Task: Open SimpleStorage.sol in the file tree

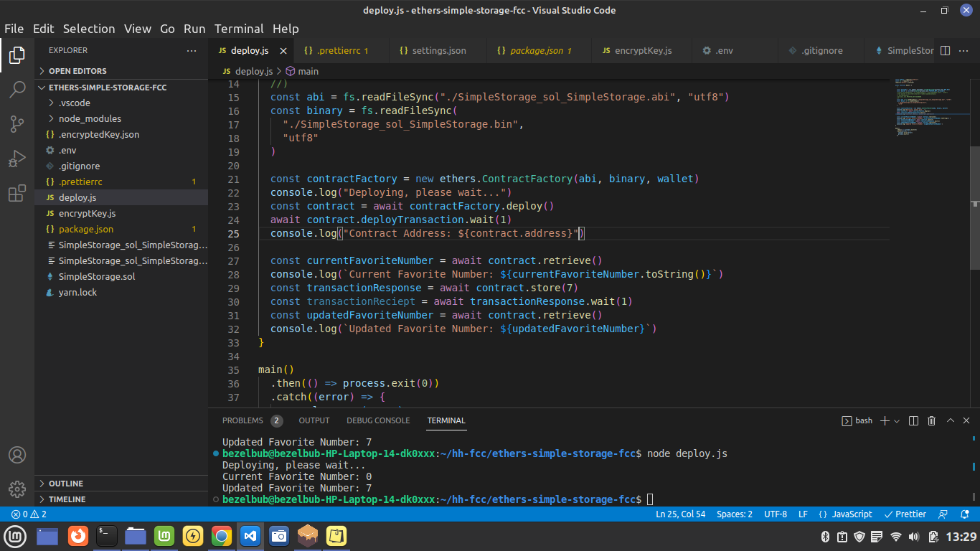Action: pyautogui.click(x=122, y=277)
